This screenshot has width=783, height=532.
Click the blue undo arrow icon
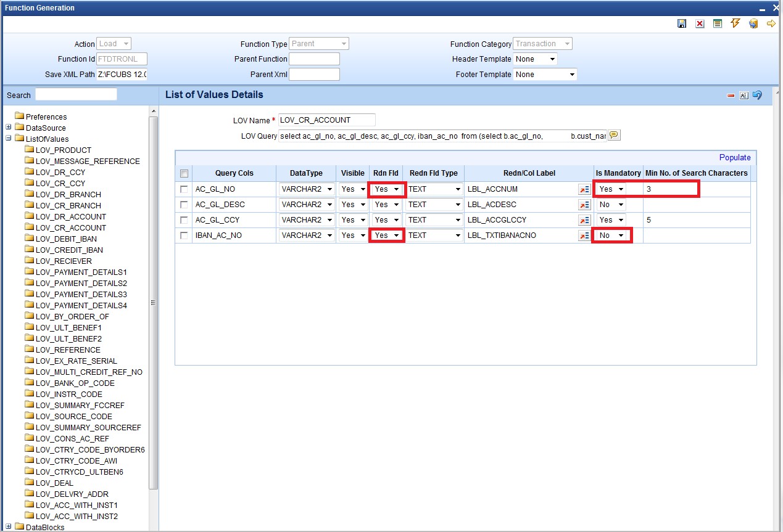pyautogui.click(x=757, y=96)
